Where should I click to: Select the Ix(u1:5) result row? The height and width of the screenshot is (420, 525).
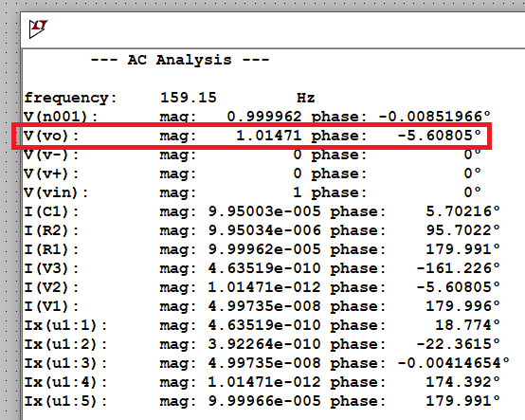tap(262, 401)
